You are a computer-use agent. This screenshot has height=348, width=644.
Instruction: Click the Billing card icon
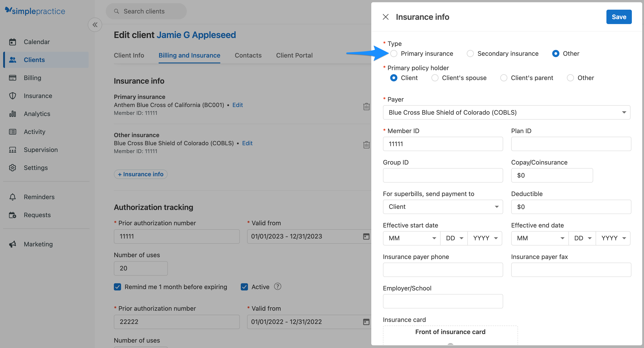(x=13, y=78)
